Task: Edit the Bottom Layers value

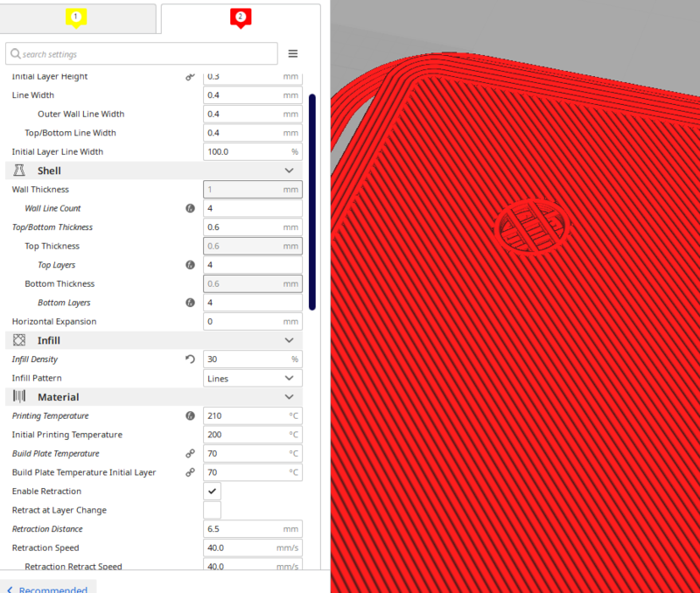Action: pos(253,303)
